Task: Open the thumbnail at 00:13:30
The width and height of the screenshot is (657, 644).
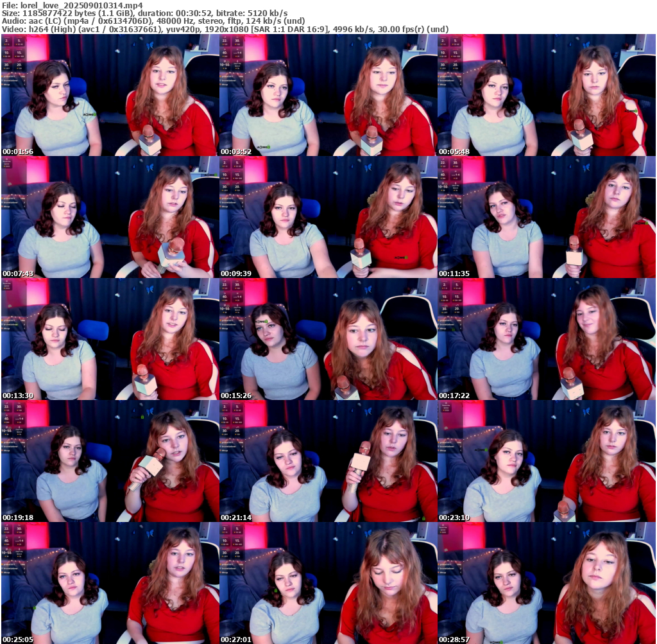Action: tap(110, 339)
